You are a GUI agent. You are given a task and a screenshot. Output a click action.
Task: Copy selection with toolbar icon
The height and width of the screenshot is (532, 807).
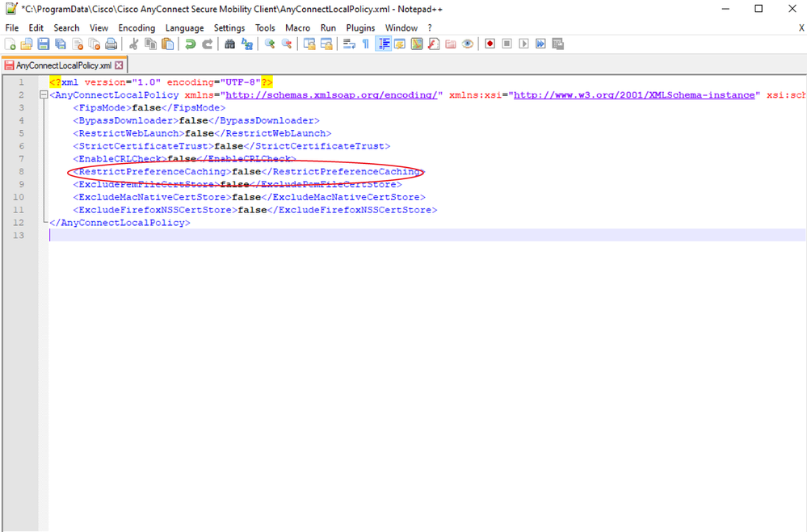151,44
